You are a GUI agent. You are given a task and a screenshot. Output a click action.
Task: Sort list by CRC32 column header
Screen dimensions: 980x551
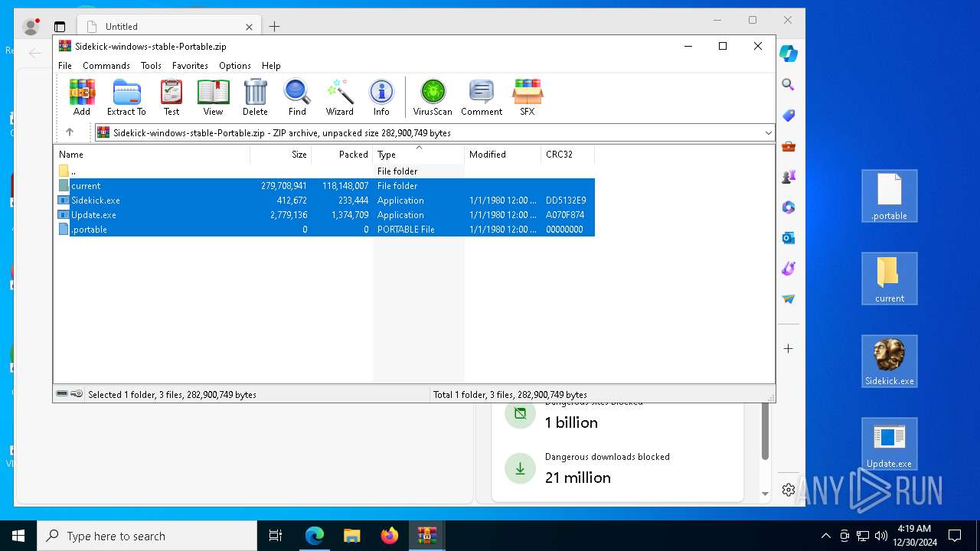(567, 155)
